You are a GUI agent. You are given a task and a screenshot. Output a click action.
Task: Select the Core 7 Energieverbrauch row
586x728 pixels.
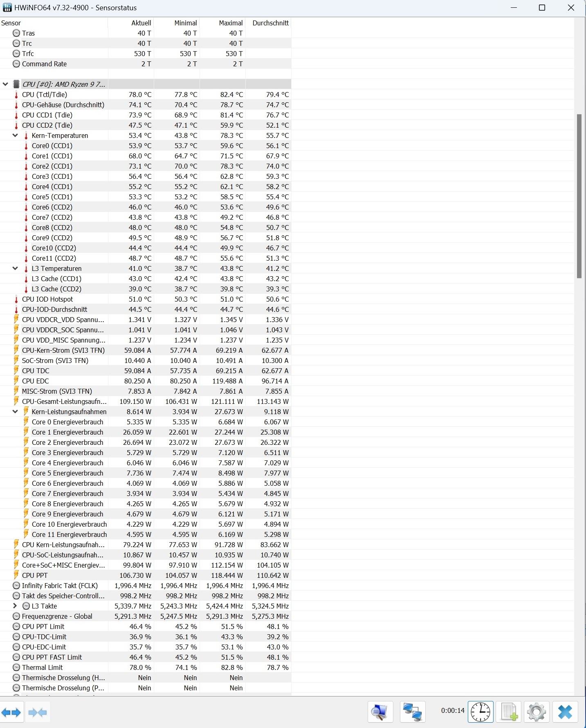point(146,494)
